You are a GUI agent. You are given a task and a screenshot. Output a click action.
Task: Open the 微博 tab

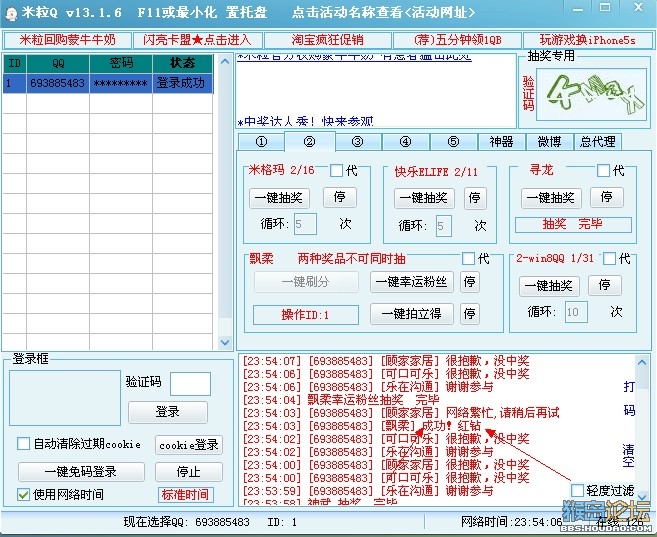click(549, 142)
